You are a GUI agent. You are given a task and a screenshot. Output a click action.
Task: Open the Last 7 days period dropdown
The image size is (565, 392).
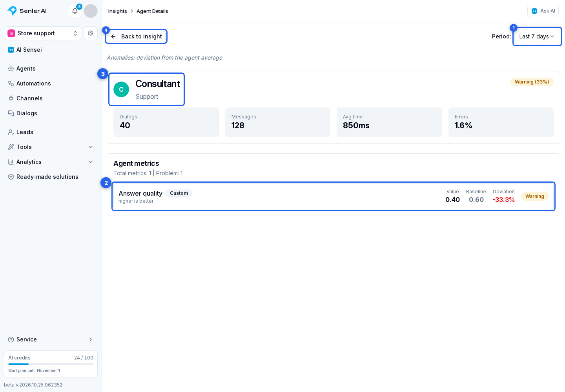tap(537, 36)
